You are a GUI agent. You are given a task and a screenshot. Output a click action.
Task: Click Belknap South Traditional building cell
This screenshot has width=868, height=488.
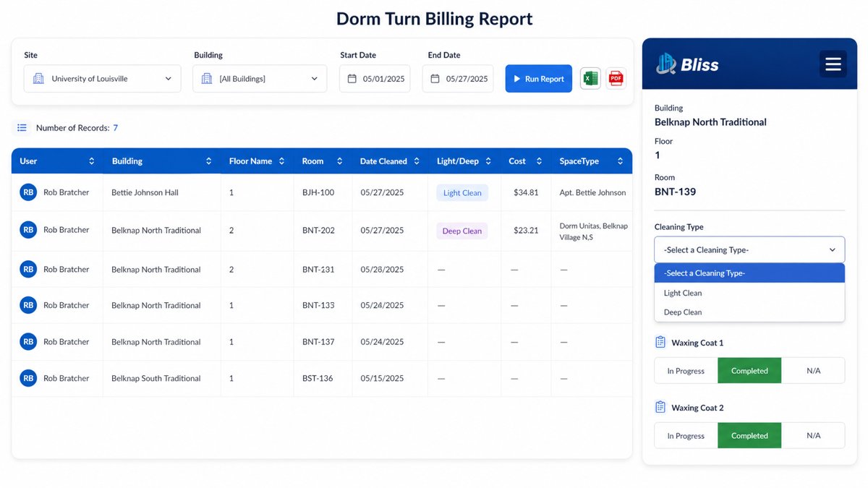point(156,378)
